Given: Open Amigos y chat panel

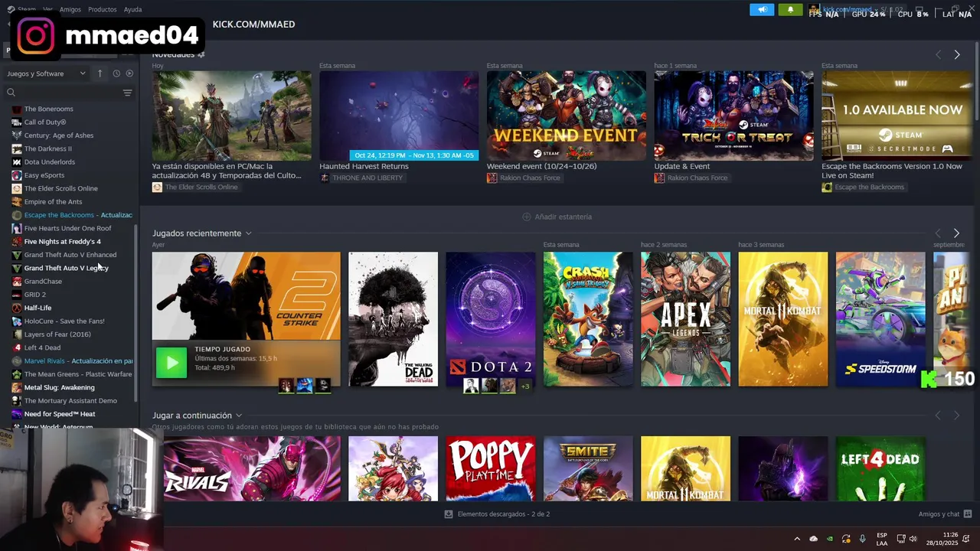Looking at the screenshot, I should [945, 514].
